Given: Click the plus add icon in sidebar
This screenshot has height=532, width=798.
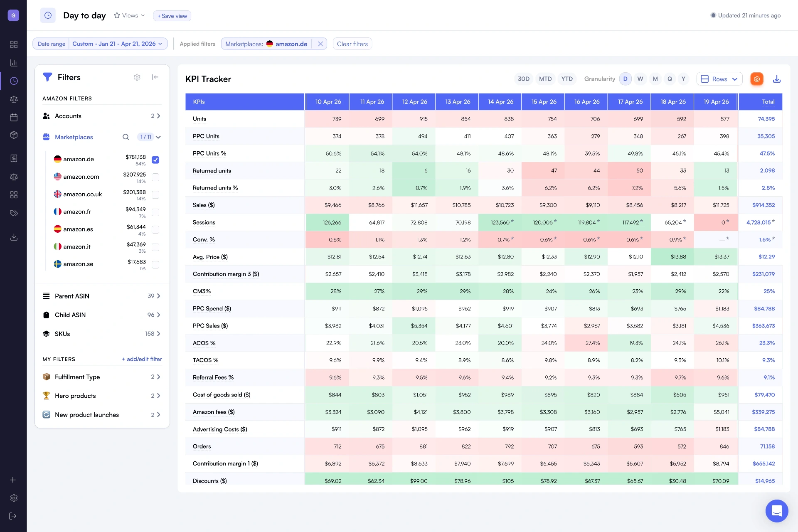Looking at the screenshot, I should pos(13,480).
